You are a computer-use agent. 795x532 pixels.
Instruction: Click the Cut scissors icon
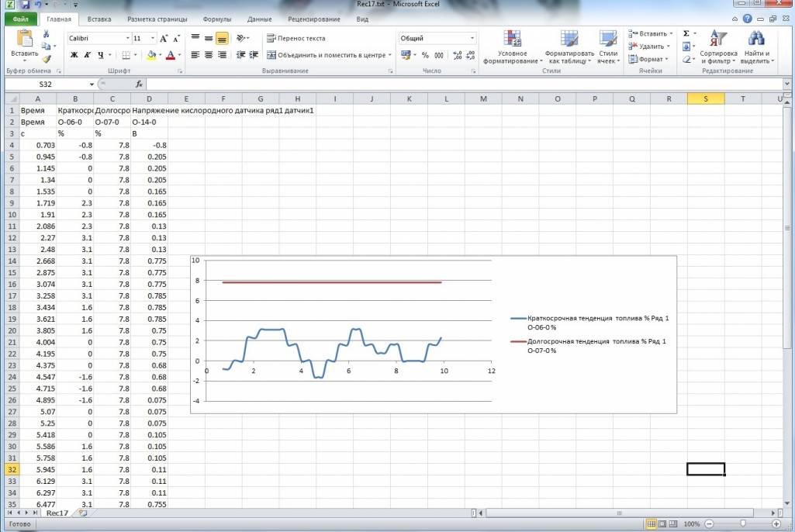(x=47, y=34)
